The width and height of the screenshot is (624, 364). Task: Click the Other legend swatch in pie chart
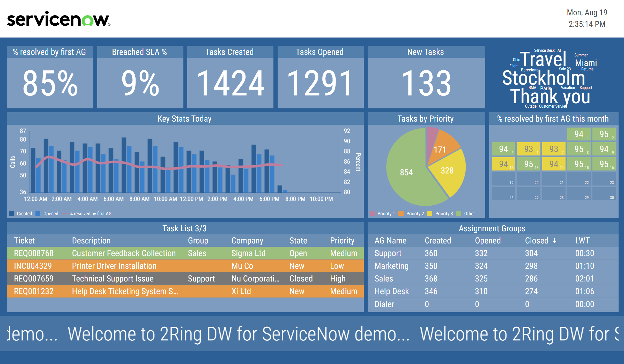[x=459, y=214]
